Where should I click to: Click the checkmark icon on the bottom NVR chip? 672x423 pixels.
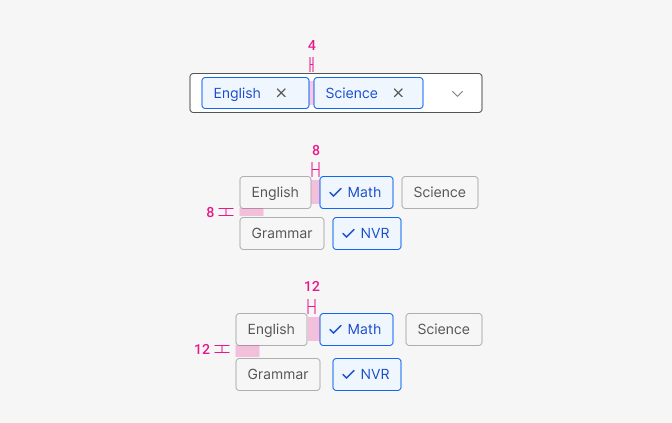click(x=348, y=374)
